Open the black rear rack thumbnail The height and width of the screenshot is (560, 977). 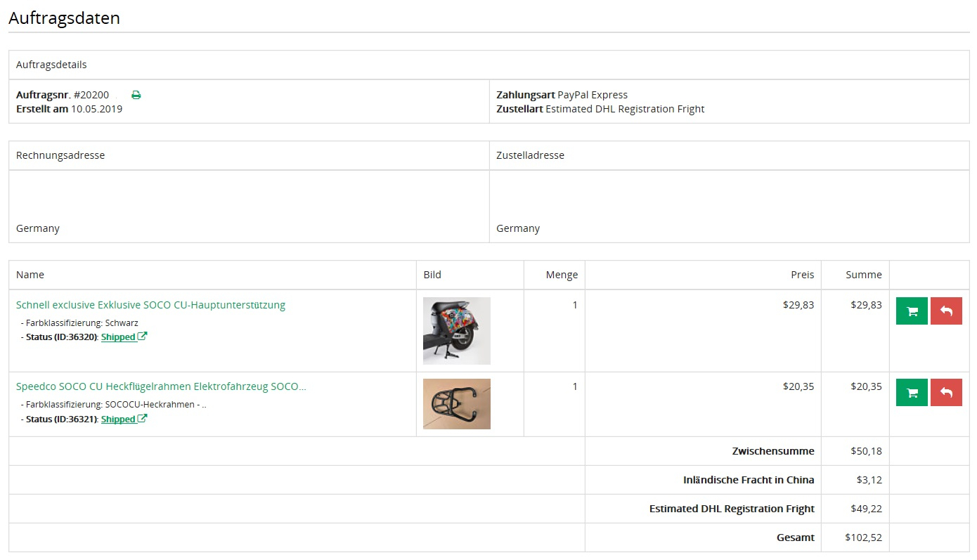click(x=457, y=404)
